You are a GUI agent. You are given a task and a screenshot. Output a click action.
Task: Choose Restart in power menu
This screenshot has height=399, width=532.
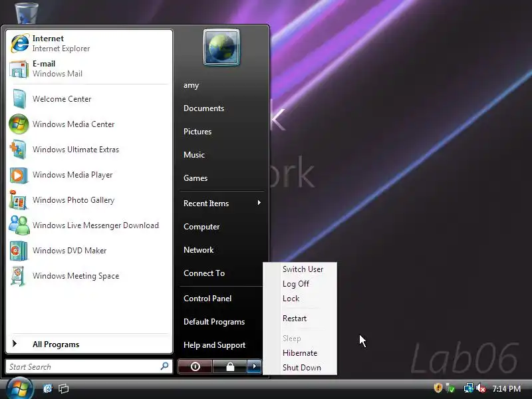point(294,319)
